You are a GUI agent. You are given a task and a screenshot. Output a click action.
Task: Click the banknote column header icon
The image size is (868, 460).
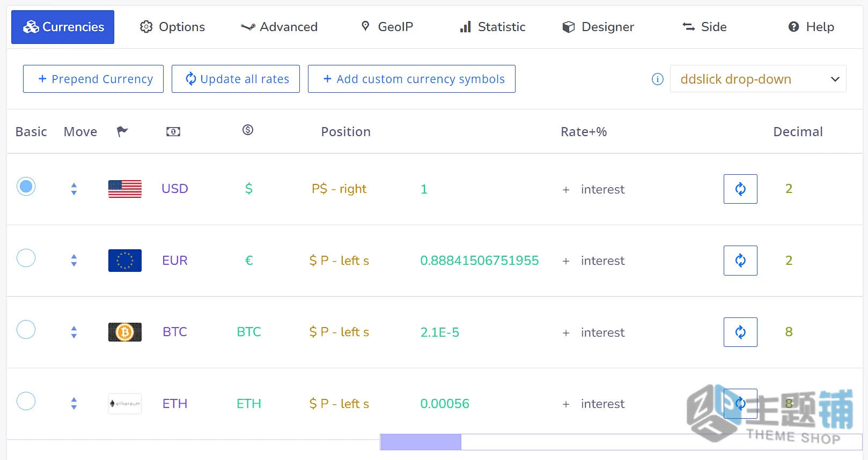point(173,131)
